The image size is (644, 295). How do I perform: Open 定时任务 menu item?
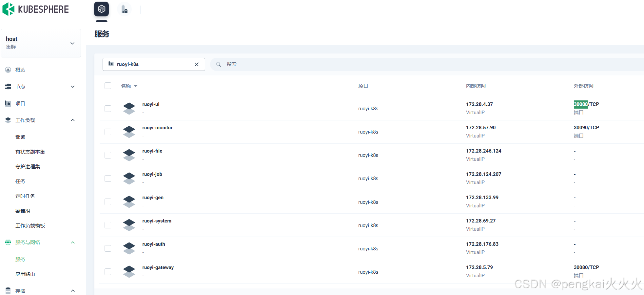click(x=25, y=196)
